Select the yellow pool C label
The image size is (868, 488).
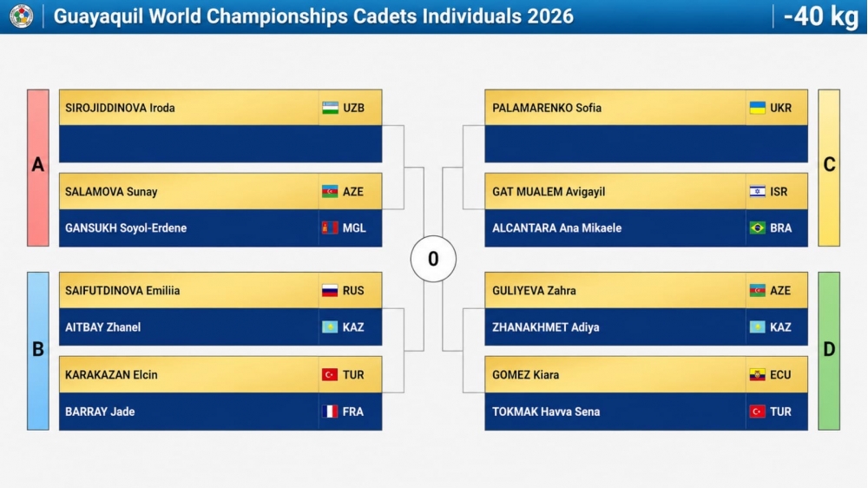(829, 168)
